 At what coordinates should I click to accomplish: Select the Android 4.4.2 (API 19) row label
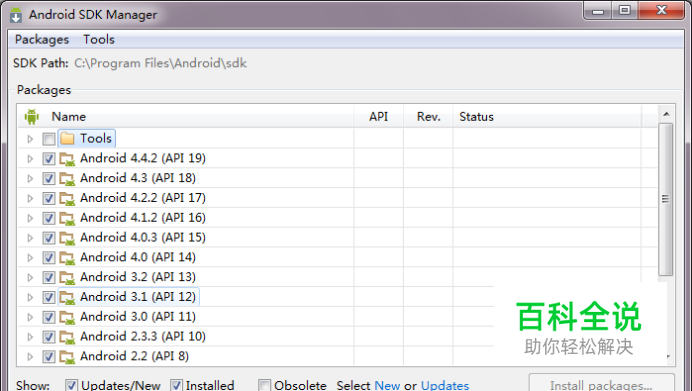coord(143,158)
